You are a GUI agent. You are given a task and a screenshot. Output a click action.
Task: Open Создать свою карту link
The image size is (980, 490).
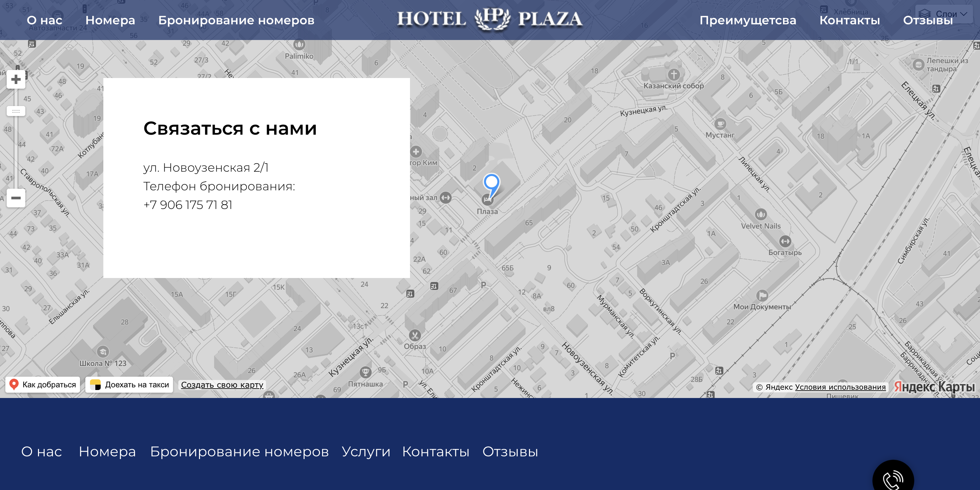pos(222,385)
